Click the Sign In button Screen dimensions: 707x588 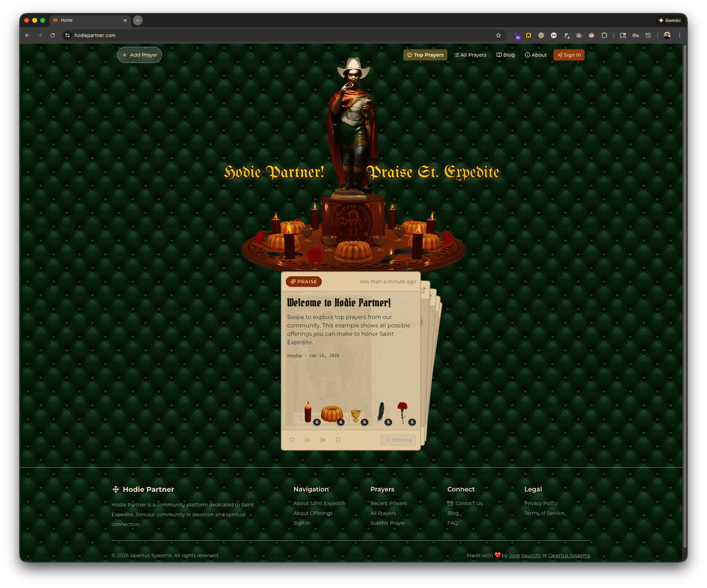click(569, 55)
